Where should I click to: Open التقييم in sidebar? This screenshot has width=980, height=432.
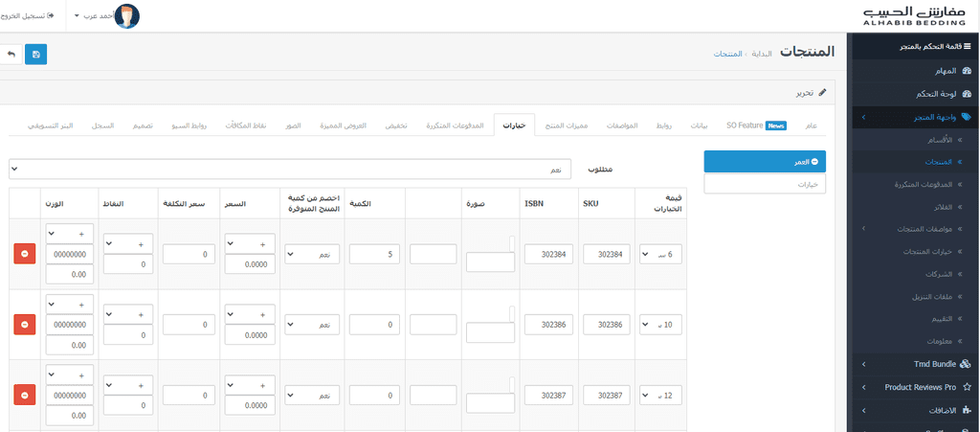click(x=943, y=319)
